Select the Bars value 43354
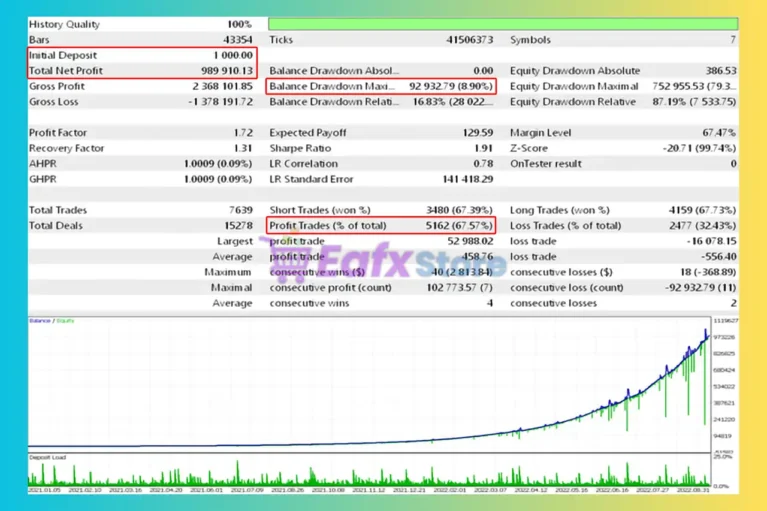The width and height of the screenshot is (767, 511). click(237, 40)
